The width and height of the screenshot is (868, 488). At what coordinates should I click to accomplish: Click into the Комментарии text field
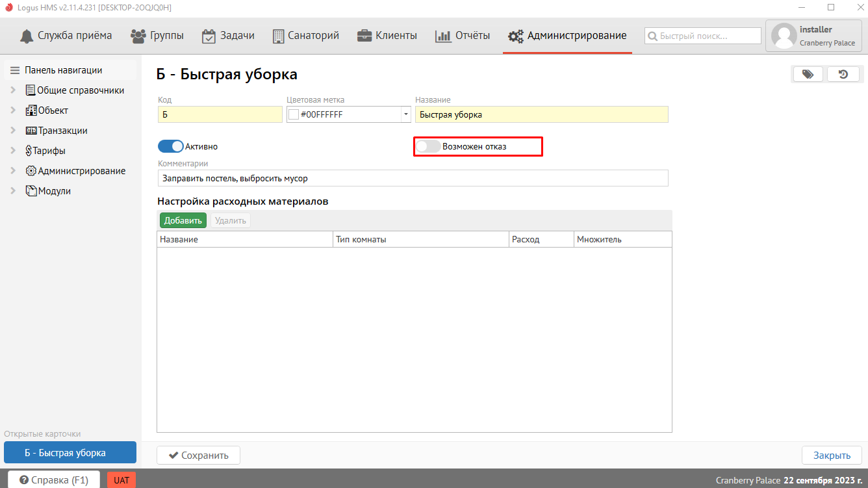(413, 178)
